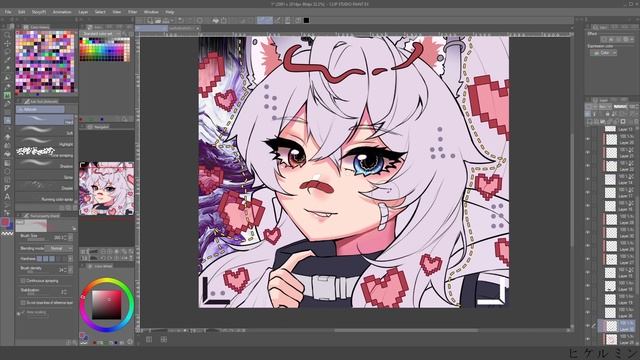Click the Redo icon in command bar
Viewport: 640px width, 360px height.
click(189, 20)
